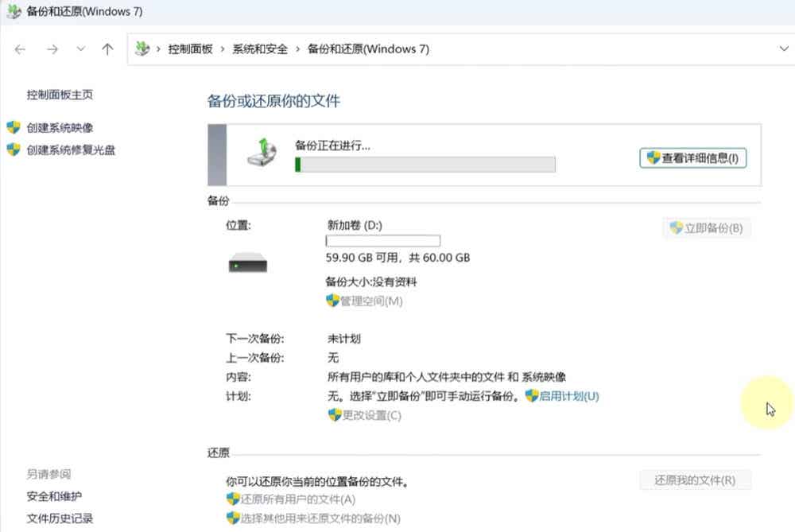Click shield icon beside 创建系统修复光盘

point(14,150)
